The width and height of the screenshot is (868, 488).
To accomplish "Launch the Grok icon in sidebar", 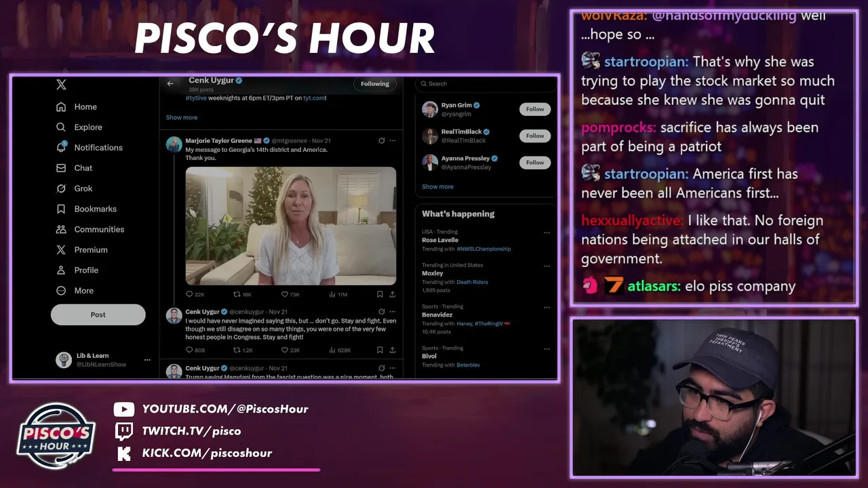I will tap(61, 188).
